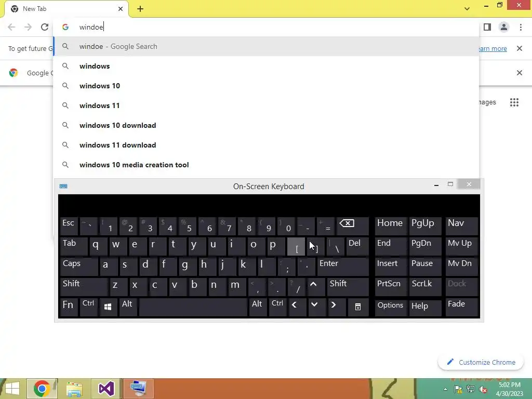Open the network tray icon
Viewport: 532px width, 399px height.
471,389
